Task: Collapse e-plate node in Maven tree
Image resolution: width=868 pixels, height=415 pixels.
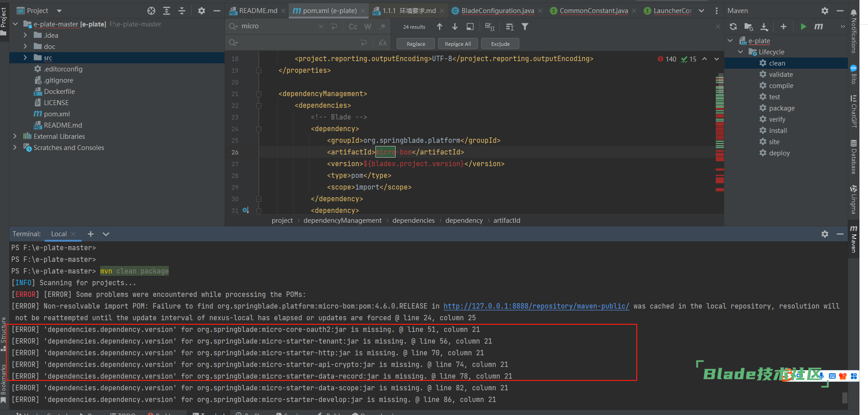Action: click(x=731, y=41)
